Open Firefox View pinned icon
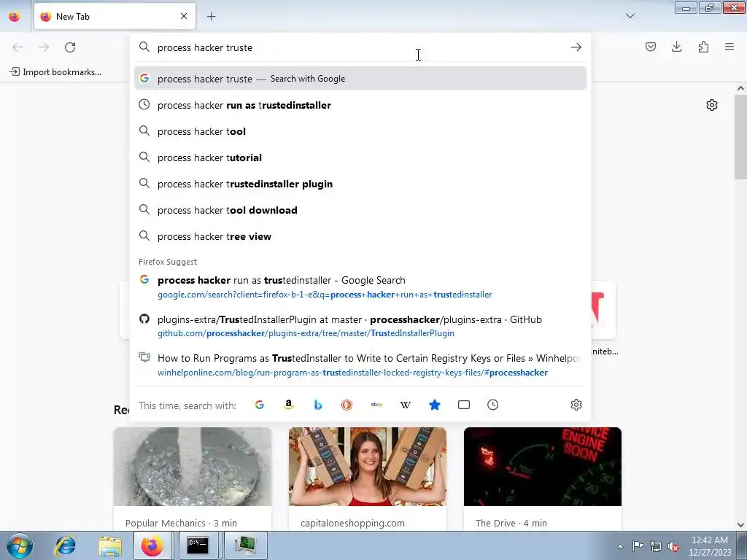 tap(15, 17)
